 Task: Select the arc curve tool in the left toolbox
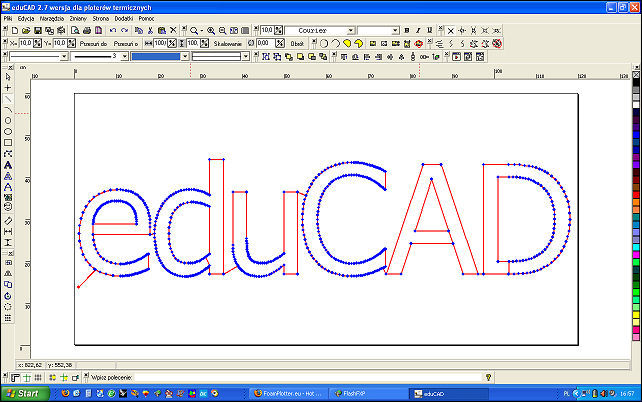(x=8, y=110)
